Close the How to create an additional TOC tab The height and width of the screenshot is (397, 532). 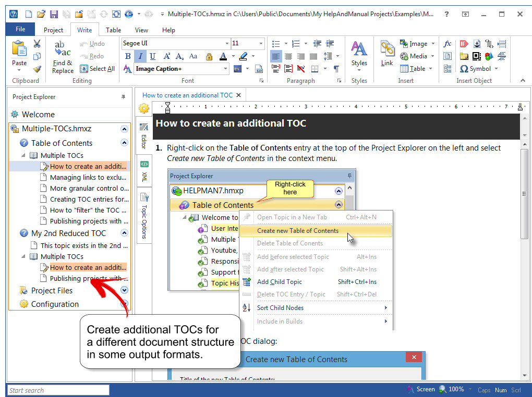click(238, 95)
